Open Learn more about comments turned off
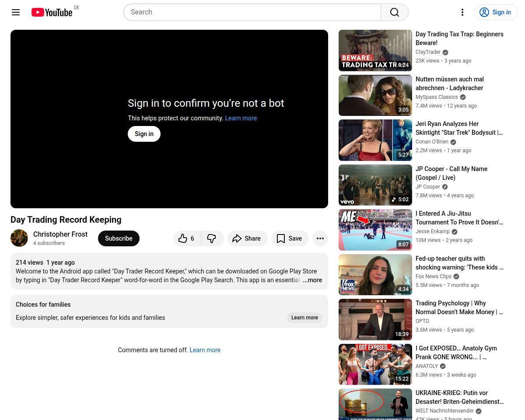Screen dimensions: 525x420 coord(205,350)
